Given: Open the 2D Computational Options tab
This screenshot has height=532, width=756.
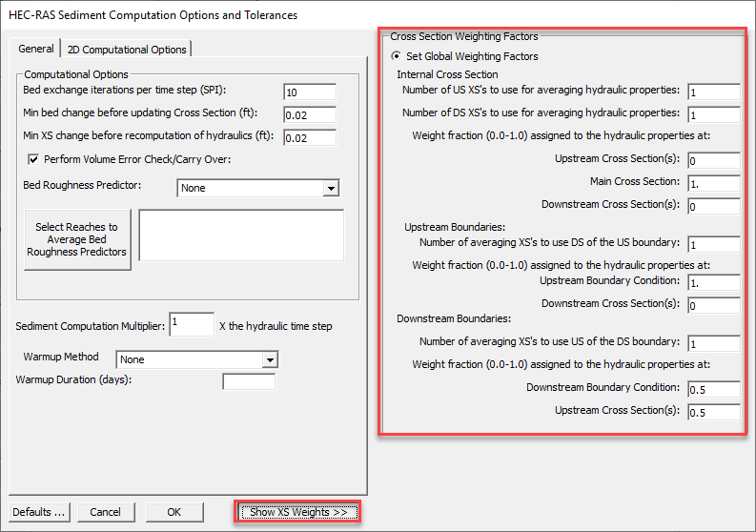Looking at the screenshot, I should coord(127,50).
